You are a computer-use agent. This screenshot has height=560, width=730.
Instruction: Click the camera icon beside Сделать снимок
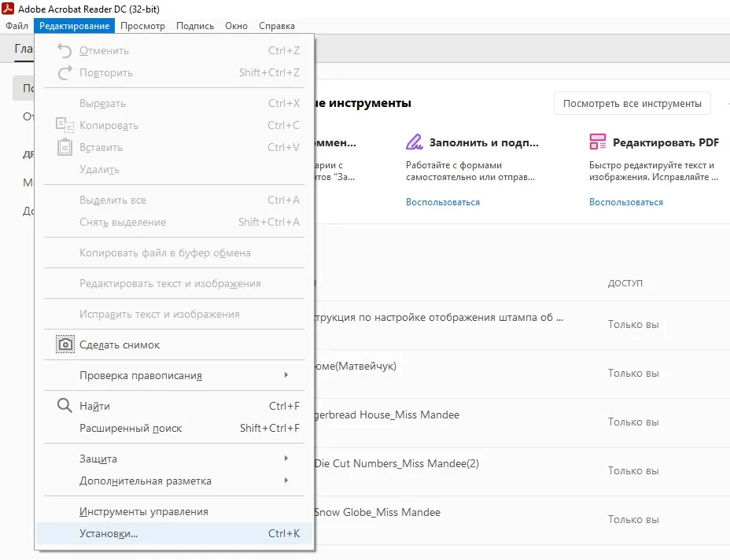65,344
